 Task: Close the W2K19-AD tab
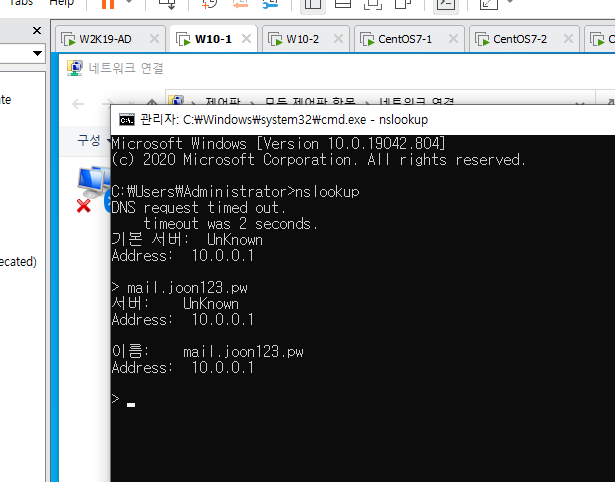tap(155, 39)
